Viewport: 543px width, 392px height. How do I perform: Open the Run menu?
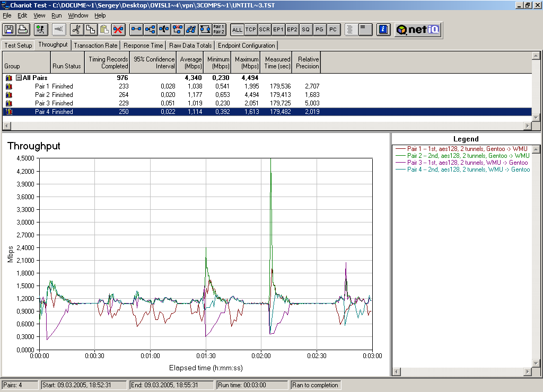point(57,15)
